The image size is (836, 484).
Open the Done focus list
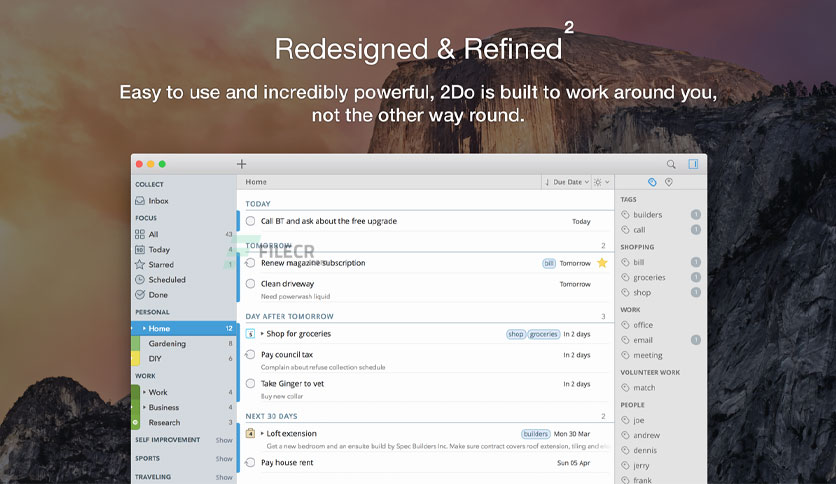(183, 295)
